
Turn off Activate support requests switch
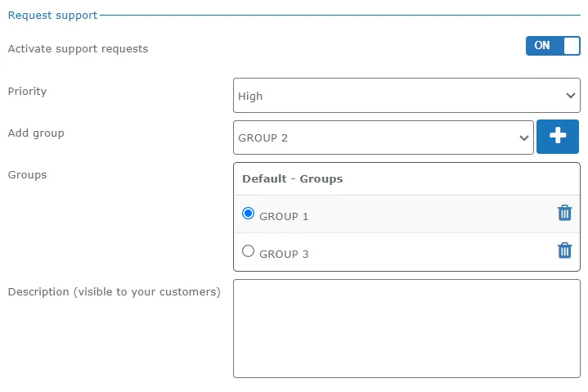553,46
